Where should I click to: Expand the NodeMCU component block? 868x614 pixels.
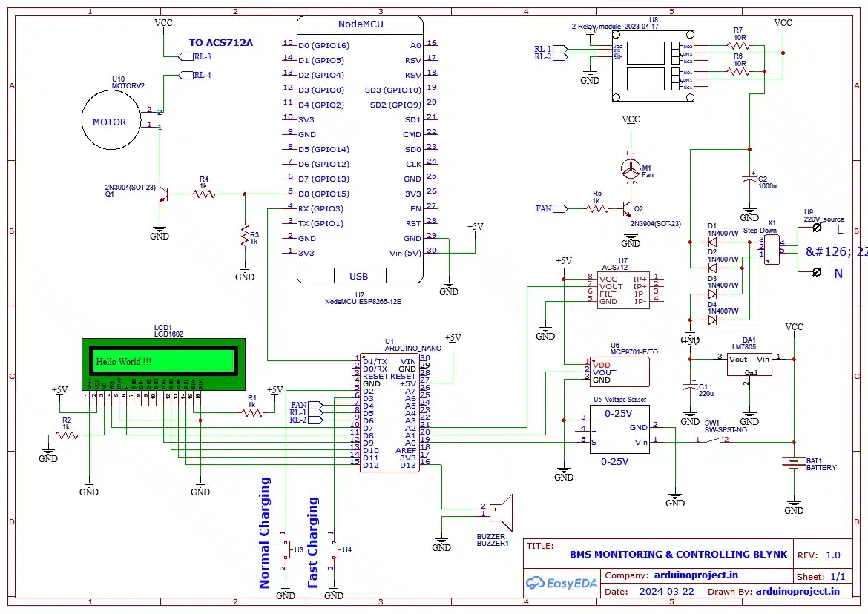[x=360, y=148]
